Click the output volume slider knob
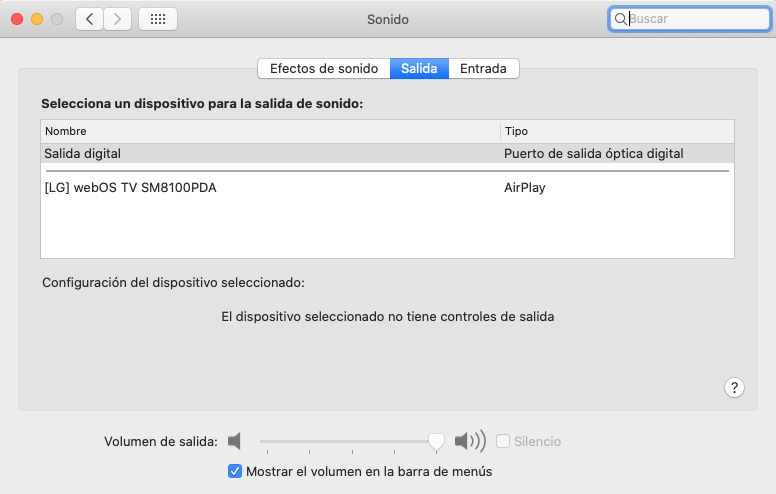 coord(436,441)
